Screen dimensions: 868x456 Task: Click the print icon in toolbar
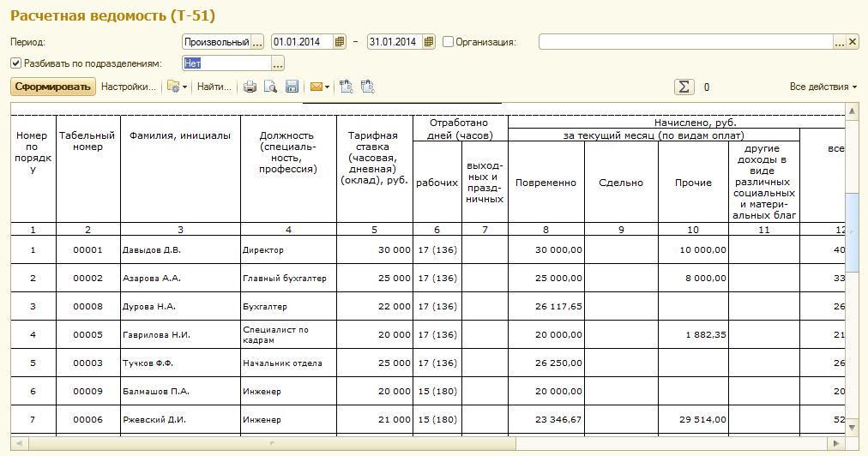(x=250, y=87)
